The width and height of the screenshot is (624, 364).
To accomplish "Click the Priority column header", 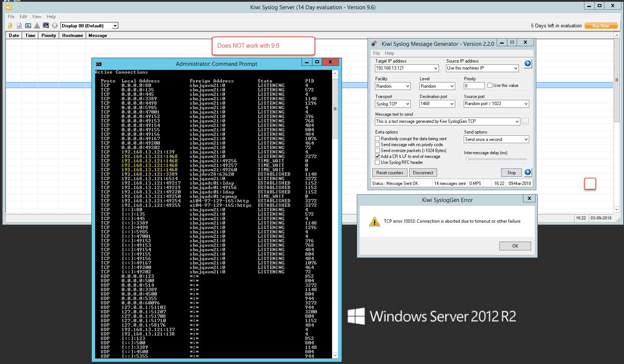I will 49,36.
